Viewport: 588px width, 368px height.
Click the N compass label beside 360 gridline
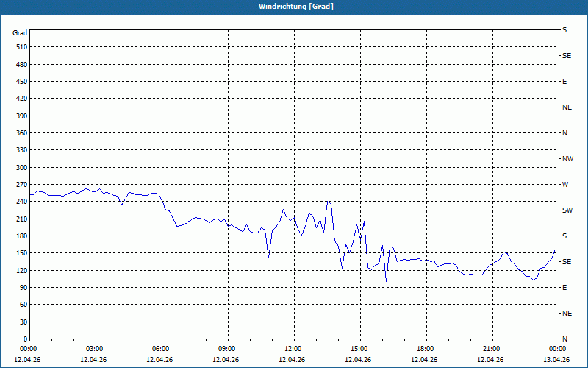point(564,133)
